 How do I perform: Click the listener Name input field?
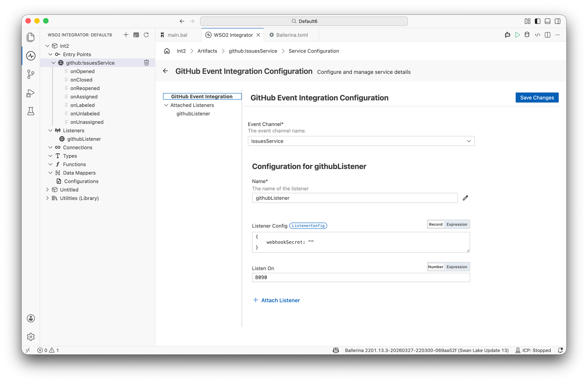point(355,198)
